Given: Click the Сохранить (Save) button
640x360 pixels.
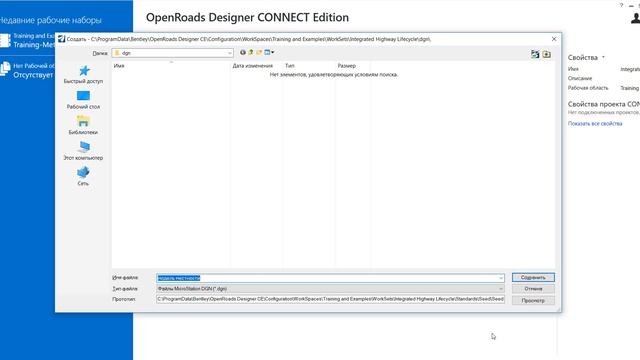Looking at the screenshot, I should point(533,278).
